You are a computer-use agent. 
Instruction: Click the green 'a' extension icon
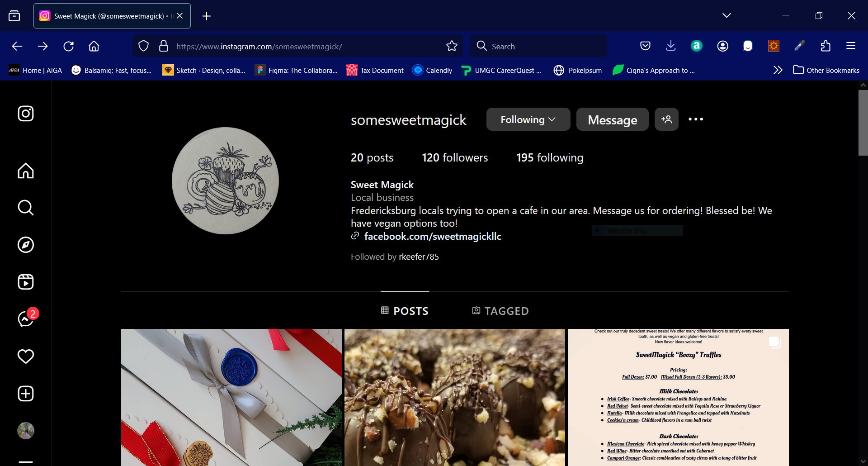pyautogui.click(x=697, y=46)
